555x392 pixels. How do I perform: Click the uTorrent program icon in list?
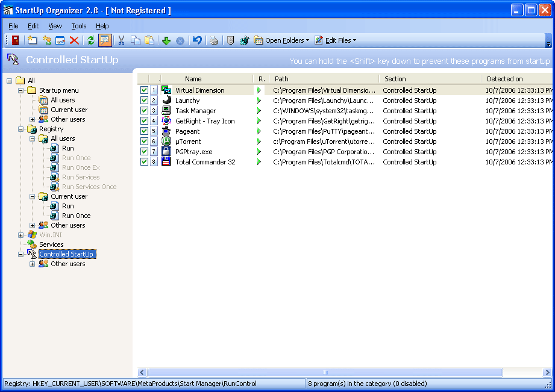coord(166,141)
